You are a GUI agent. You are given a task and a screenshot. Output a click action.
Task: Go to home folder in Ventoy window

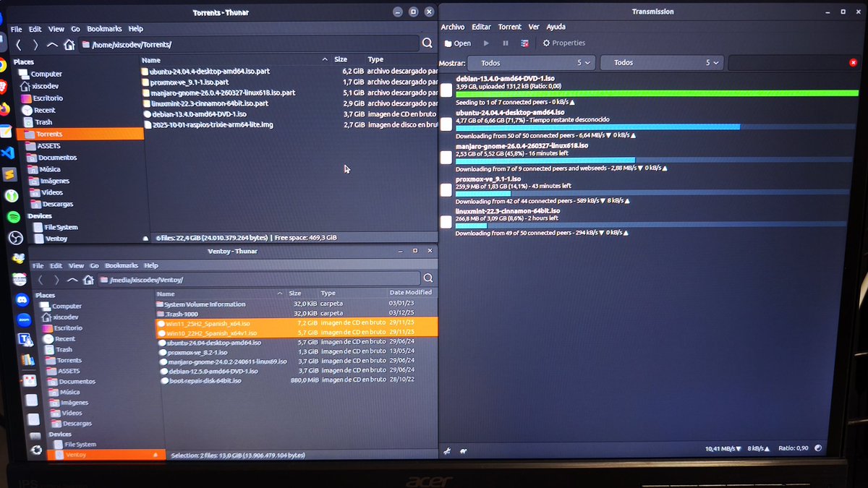point(88,280)
